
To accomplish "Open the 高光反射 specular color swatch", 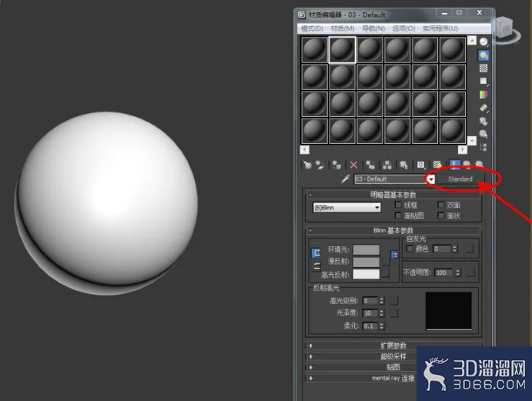I will point(366,274).
